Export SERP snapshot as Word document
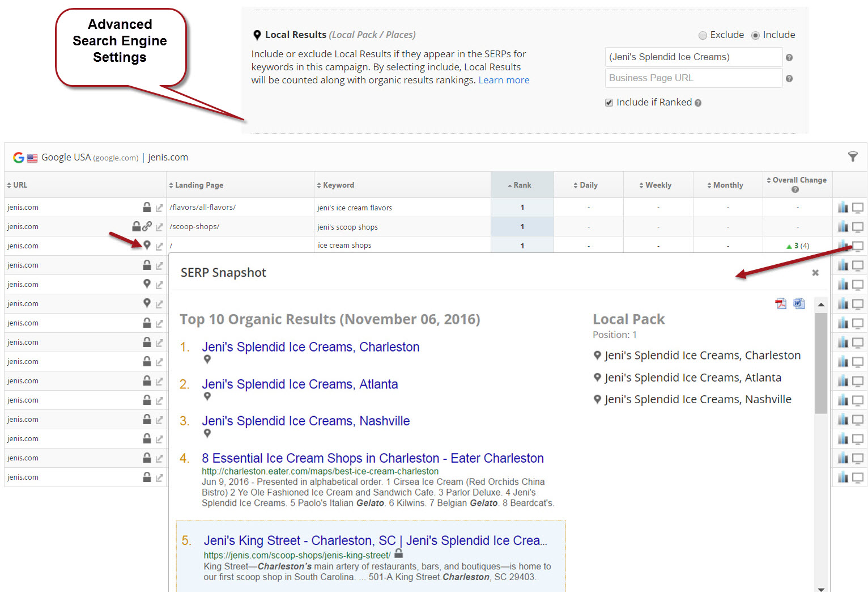This screenshot has height=592, width=868. pyautogui.click(x=799, y=304)
